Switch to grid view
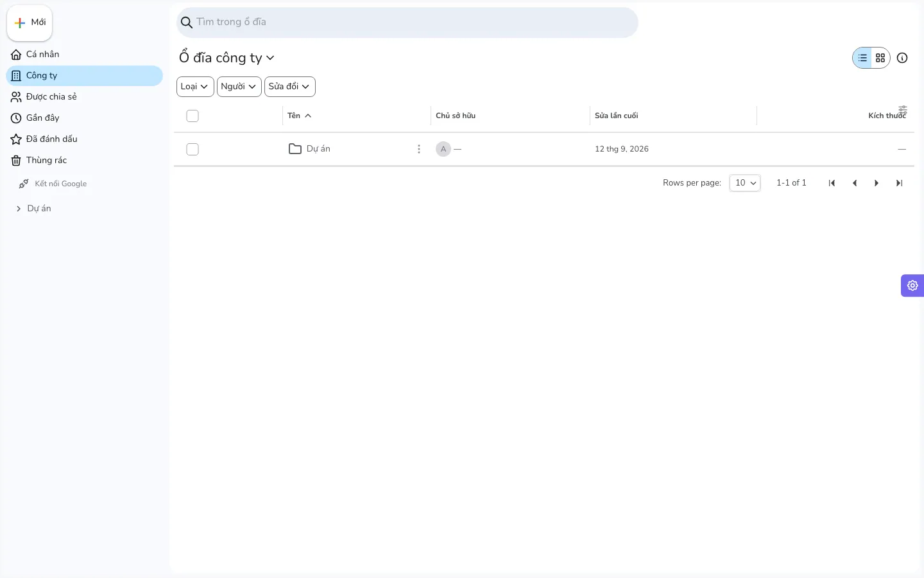Screen dimensions: 924x578 [880, 58]
